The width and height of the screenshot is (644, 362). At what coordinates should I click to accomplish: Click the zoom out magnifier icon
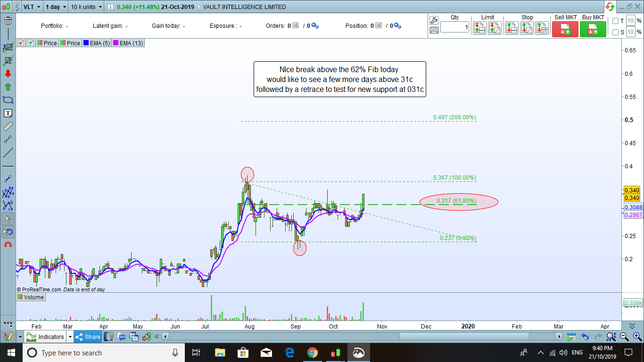coord(624,337)
